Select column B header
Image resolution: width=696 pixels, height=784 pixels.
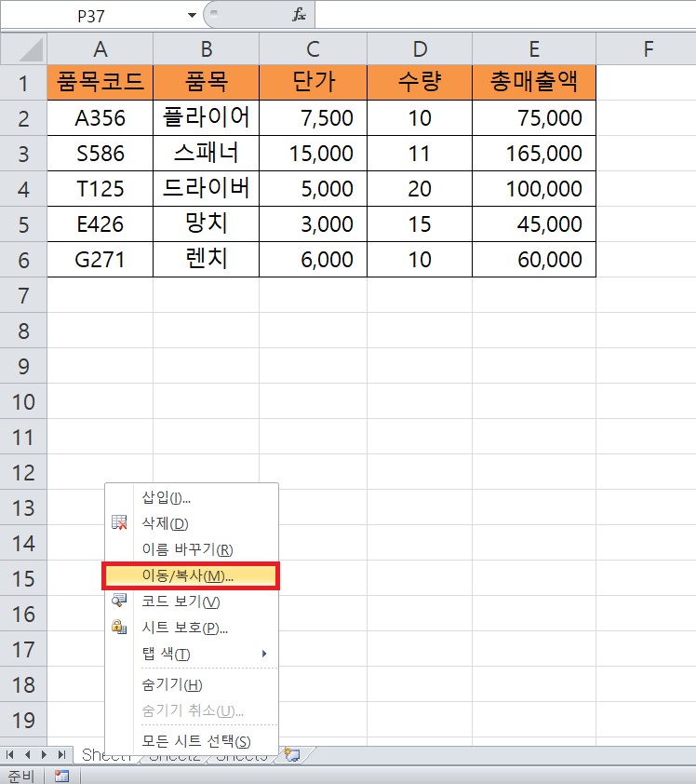206,49
